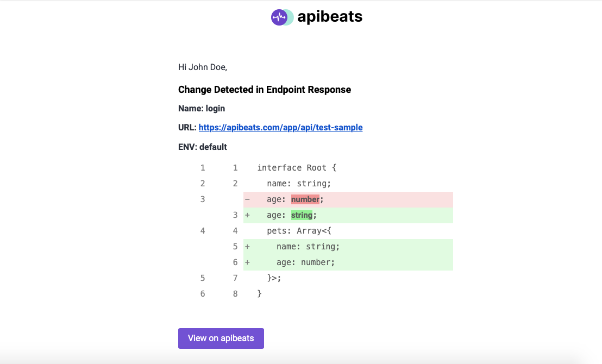Select the pets: Array declaration line
602x364 pixels.
pos(299,230)
